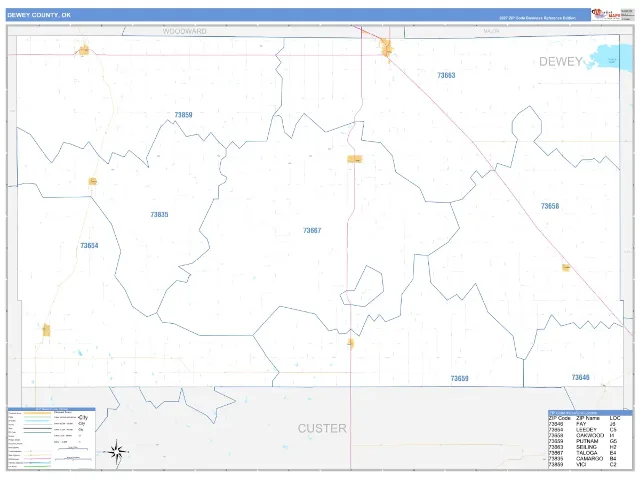Select orange town marker nearest the 73663 label
This screenshot has height=480, width=640.
(387, 49)
